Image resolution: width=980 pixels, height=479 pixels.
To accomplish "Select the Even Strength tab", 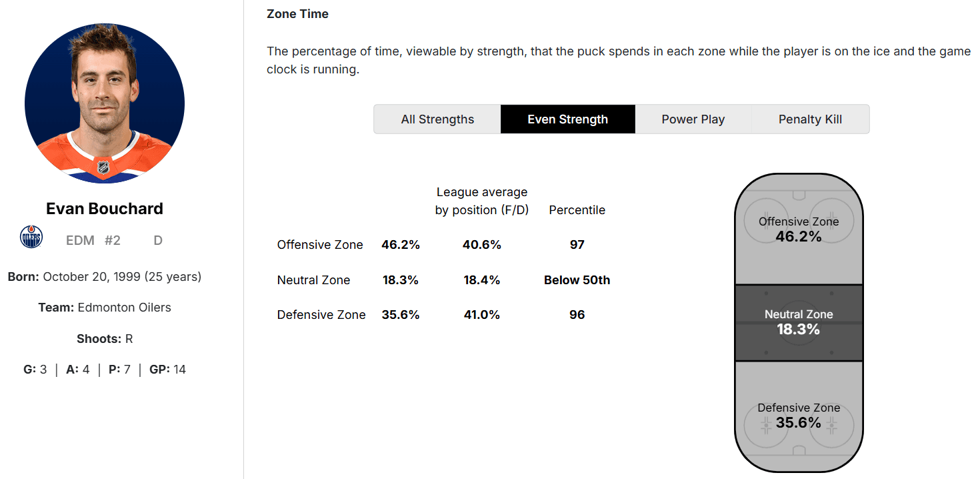I will 567,119.
